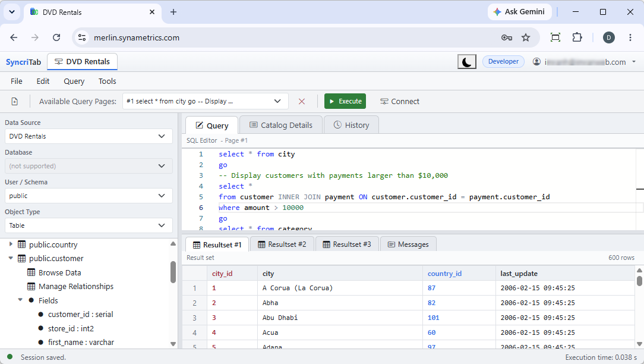Viewport: 644px width, 364px height.
Task: Open the File menu
Action: [x=17, y=81]
